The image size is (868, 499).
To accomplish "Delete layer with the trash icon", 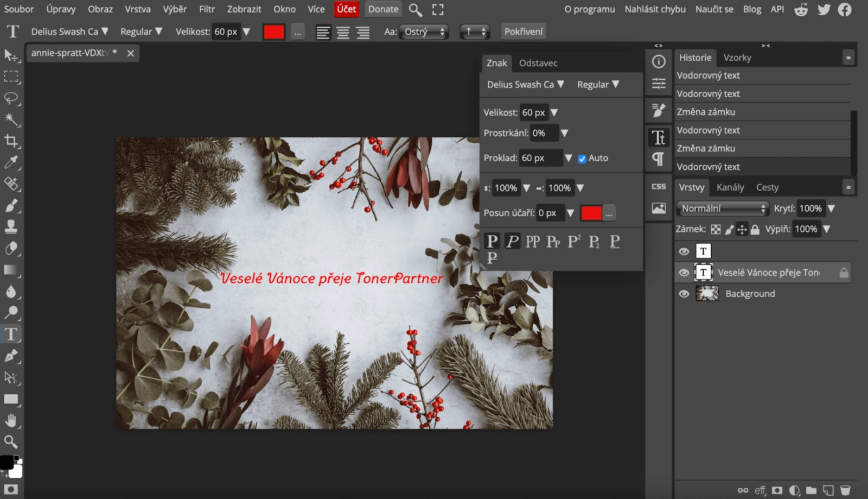I will [x=845, y=490].
